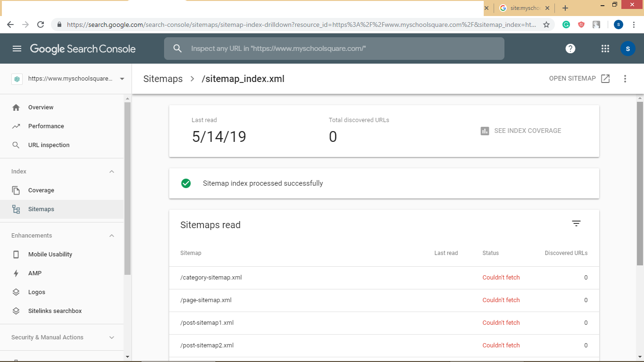Click Couldn't fetch status for page-sitemap
Viewport: 644px width, 362px height.
tap(501, 300)
